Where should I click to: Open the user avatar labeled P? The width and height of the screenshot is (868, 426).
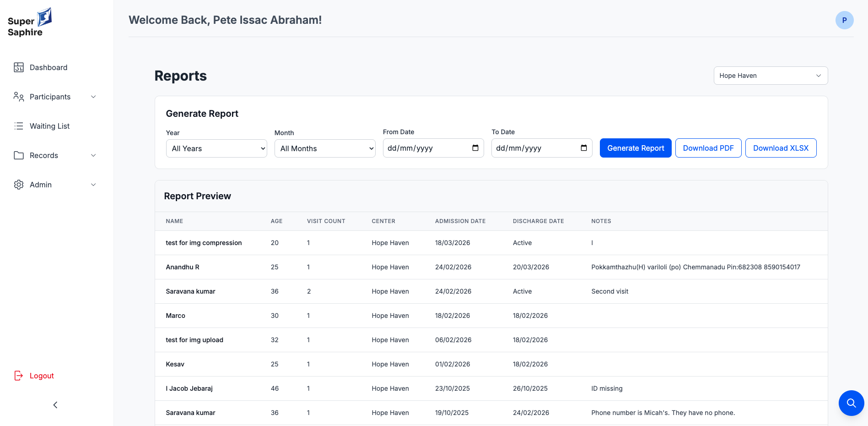tap(844, 20)
